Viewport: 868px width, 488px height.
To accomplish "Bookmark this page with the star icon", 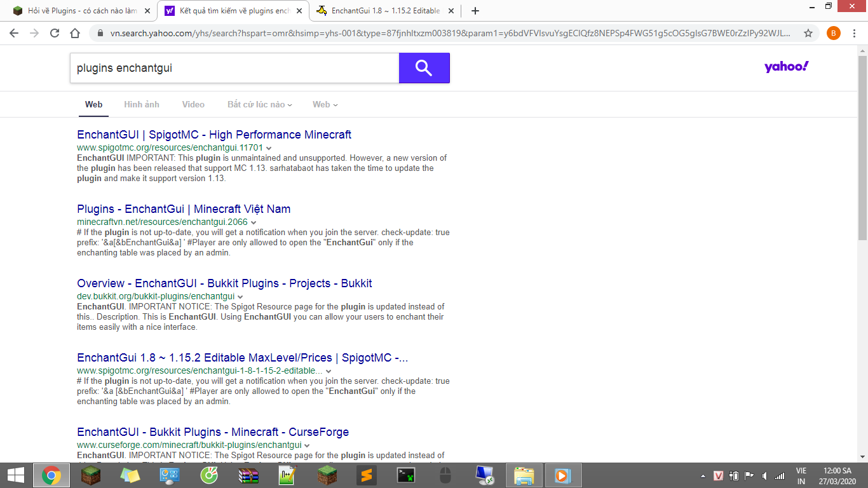I will [808, 33].
